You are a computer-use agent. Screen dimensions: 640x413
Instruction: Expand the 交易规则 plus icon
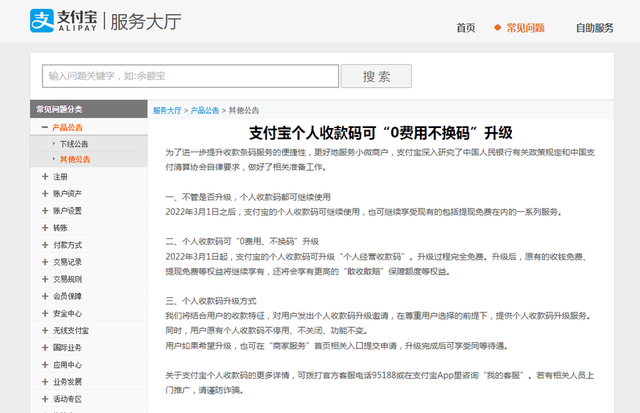click(45, 279)
